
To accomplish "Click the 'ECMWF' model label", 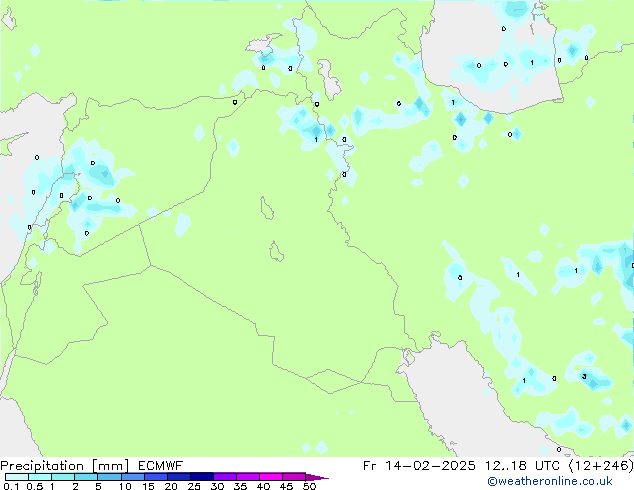I will coord(161,466).
